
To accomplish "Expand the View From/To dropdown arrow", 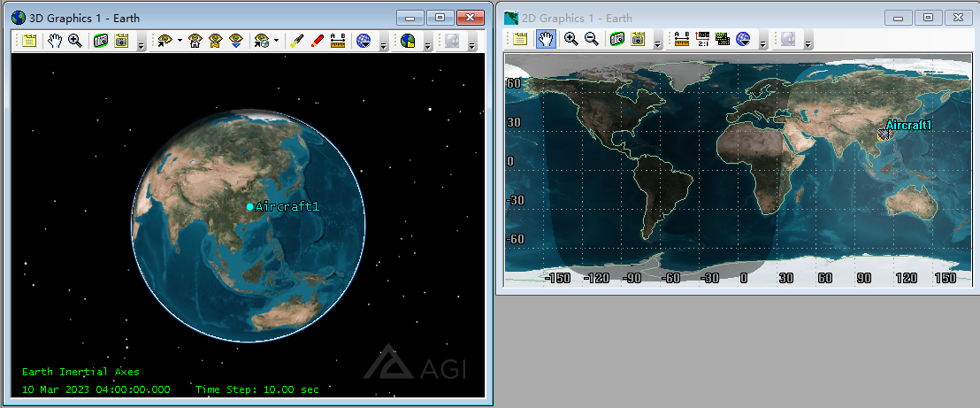I will pyautogui.click(x=180, y=42).
